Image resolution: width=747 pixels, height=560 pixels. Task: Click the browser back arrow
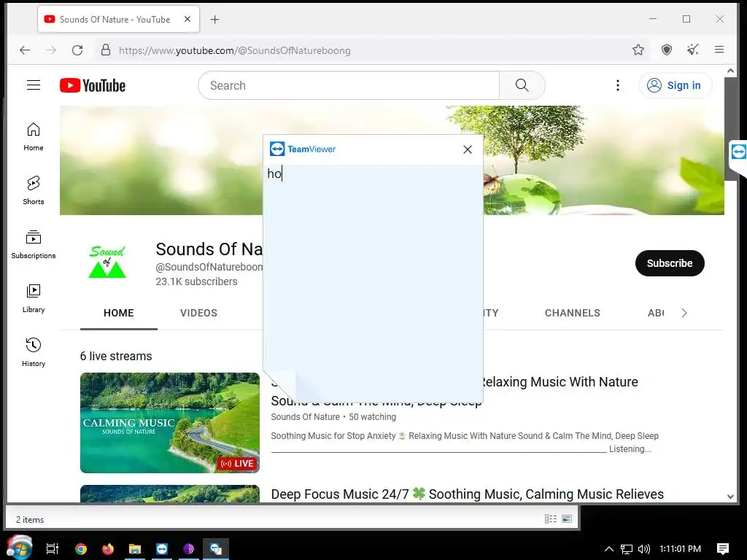point(25,50)
